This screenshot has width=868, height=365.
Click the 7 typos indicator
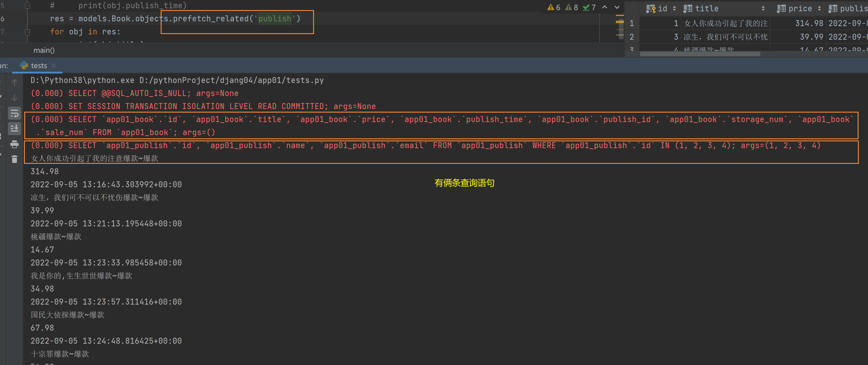[589, 7]
